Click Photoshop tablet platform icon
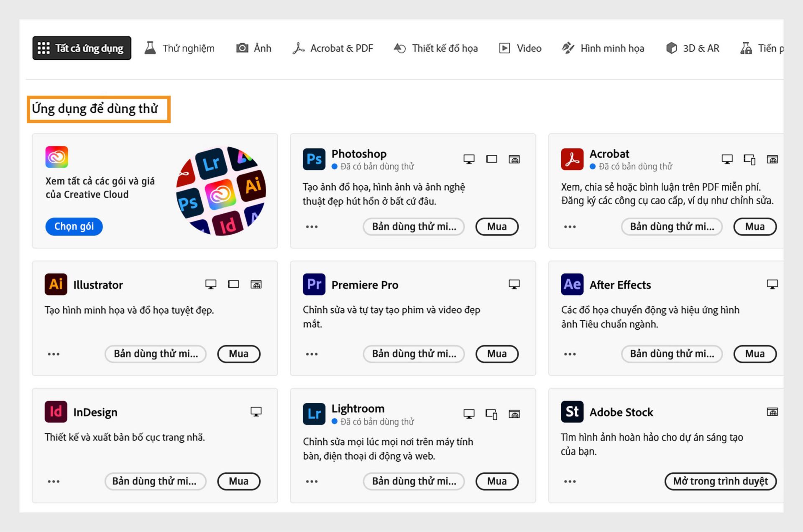The height and width of the screenshot is (532, 803). pyautogui.click(x=491, y=159)
